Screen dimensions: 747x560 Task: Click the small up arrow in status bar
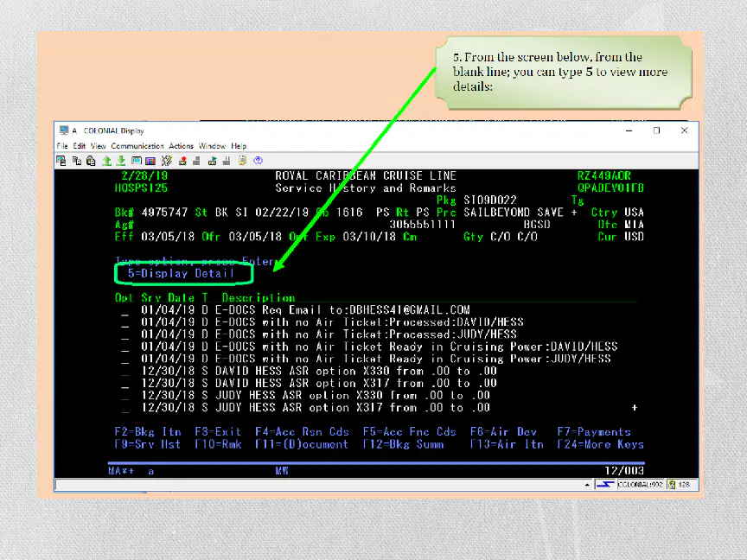587,485
